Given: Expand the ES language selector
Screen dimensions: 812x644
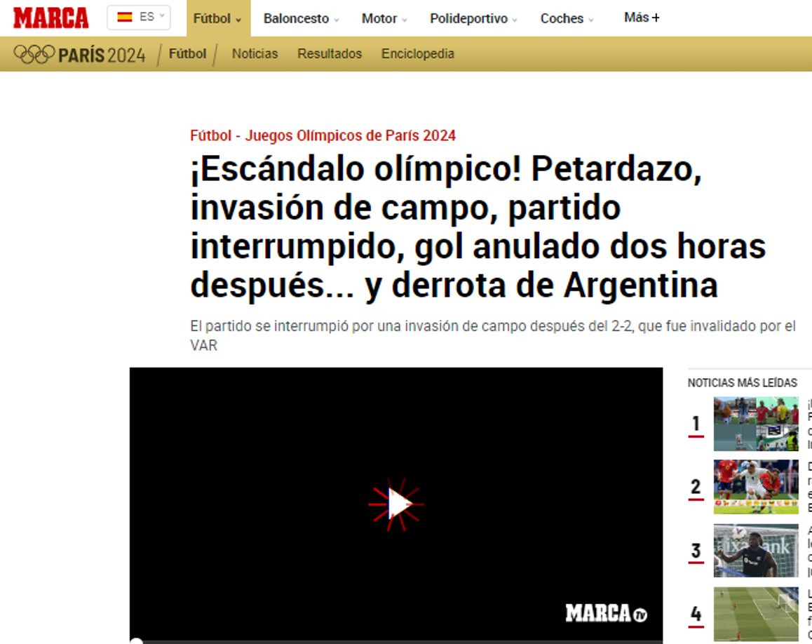Looking at the screenshot, I should point(139,18).
